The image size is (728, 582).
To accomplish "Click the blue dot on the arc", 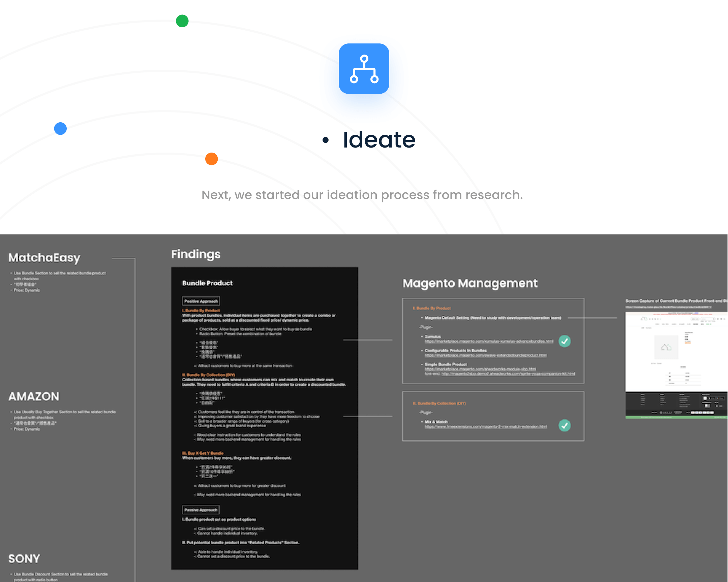I will tap(60, 129).
